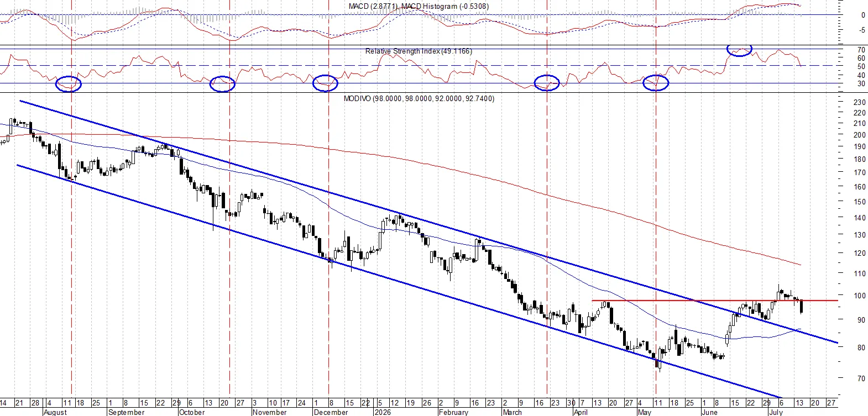This screenshot has height=416, width=868.
Task: Click the November month label
Action: [x=270, y=412]
